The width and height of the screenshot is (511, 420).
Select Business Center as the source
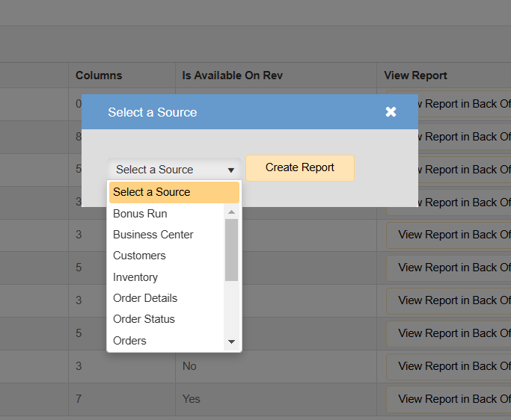tap(153, 235)
